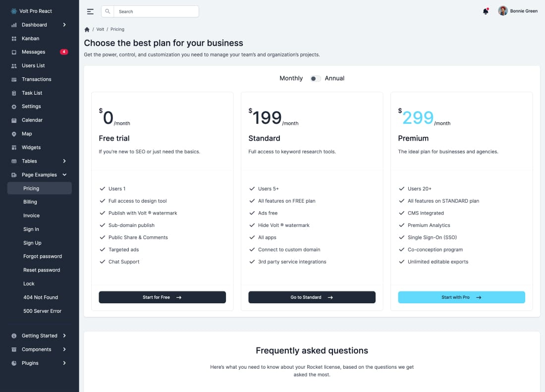
Task: Toggle the Monthly/Annual billing switch
Action: pyautogui.click(x=315, y=78)
